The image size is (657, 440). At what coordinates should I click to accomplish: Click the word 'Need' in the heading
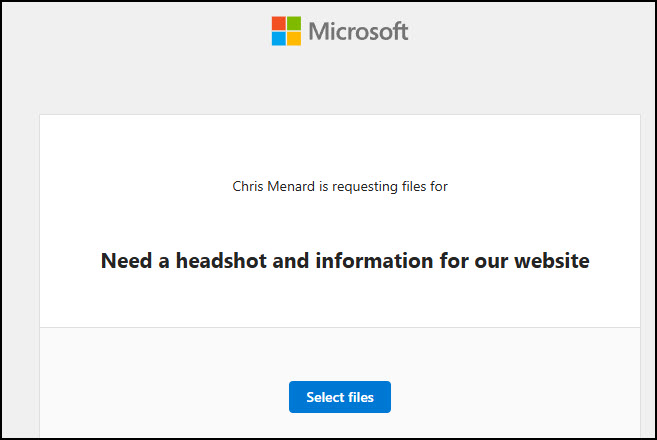coord(127,261)
